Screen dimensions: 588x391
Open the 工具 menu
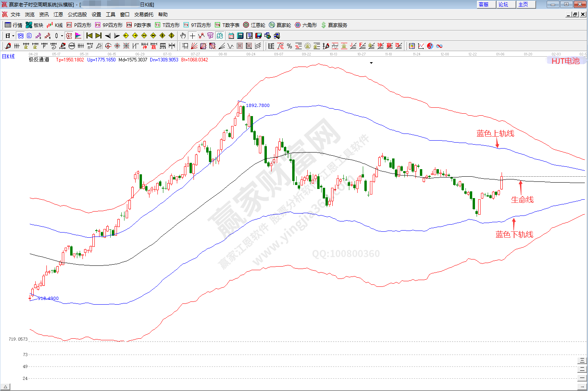coord(111,15)
